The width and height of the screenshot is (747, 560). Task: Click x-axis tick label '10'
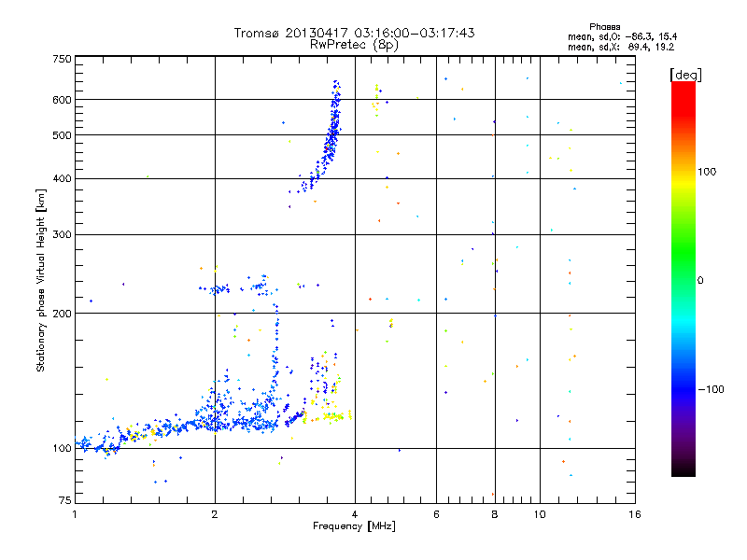click(540, 514)
